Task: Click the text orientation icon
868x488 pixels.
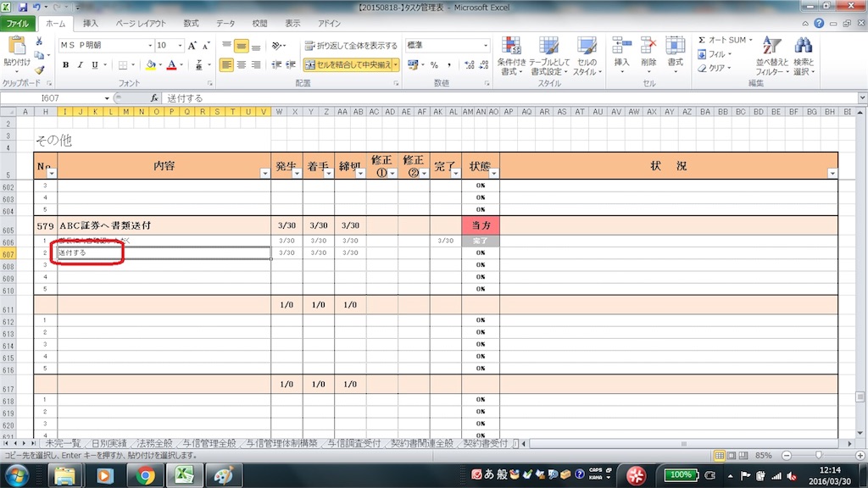Action: (x=277, y=46)
